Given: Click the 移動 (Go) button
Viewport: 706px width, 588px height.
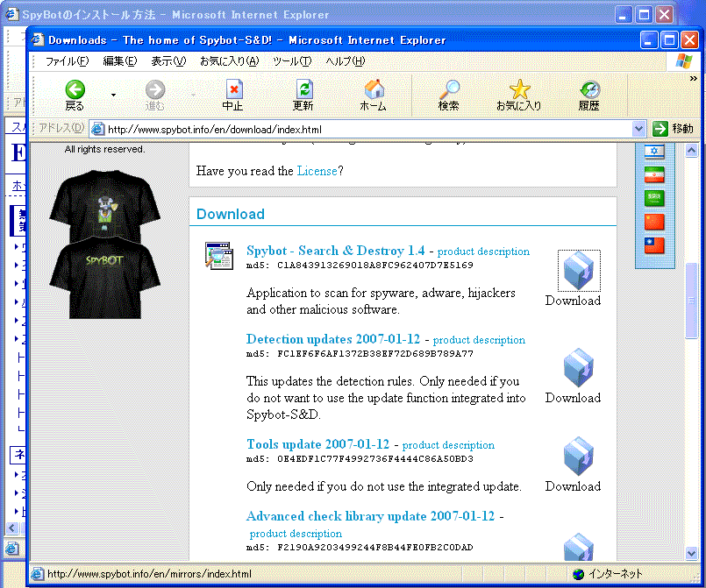Looking at the screenshot, I should point(674,129).
